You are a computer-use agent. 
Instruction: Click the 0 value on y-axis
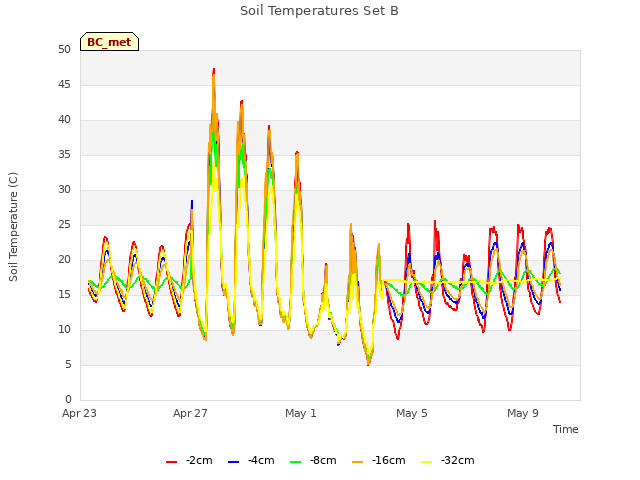pyautogui.click(x=68, y=399)
